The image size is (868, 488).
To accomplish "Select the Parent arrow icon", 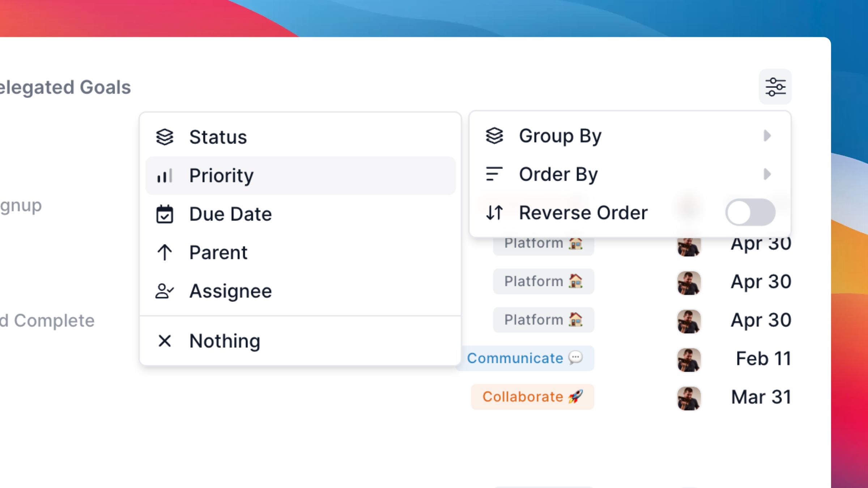I will coord(165,252).
